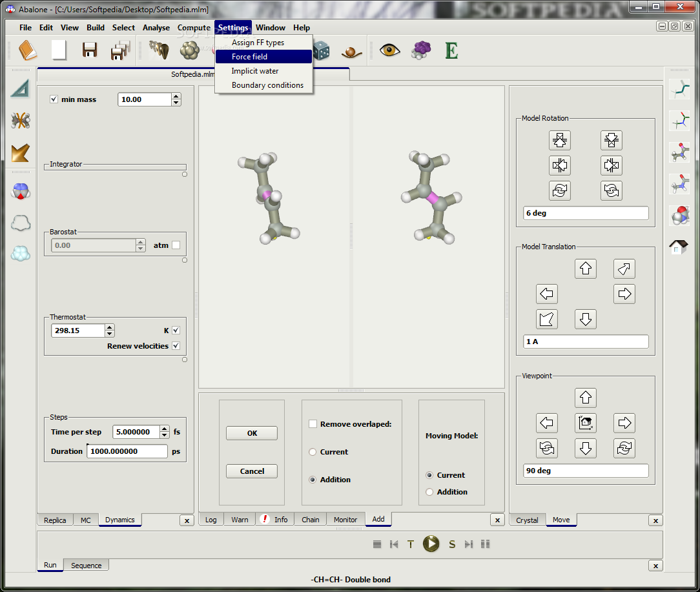
Task: Toggle the Thermostat K checkbox
Action: 176,331
